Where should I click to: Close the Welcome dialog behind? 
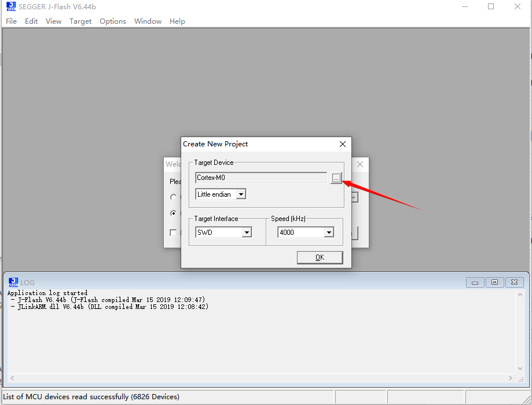[x=360, y=164]
